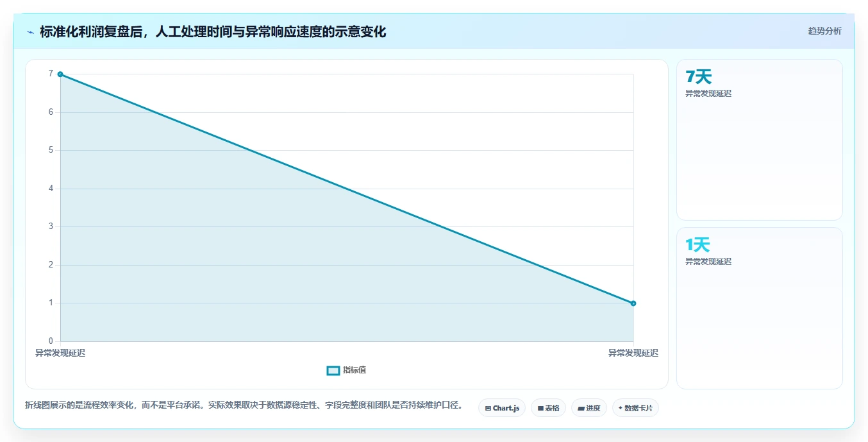Screen dimensions: 868x442
Task: Click the footnote text starting 折线图展示的是
Action: pos(244,405)
